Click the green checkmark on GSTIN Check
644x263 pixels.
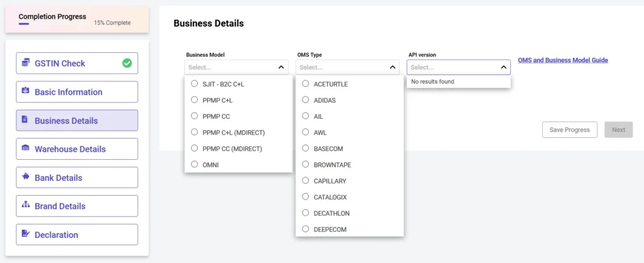pos(127,64)
